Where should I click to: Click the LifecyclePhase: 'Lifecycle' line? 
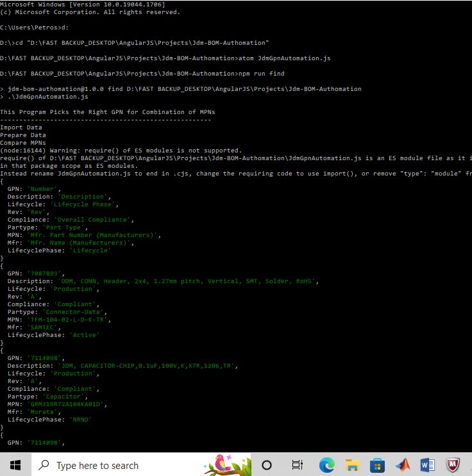(59, 250)
